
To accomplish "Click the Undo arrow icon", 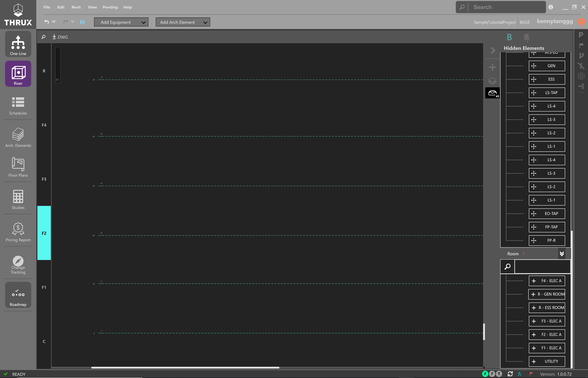I will coord(46,22).
